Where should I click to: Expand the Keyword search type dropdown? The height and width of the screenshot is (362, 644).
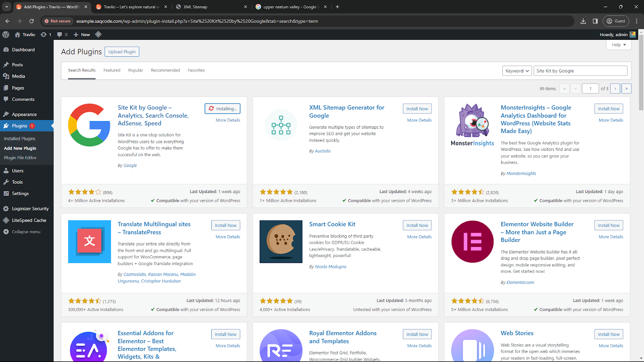tap(517, 71)
